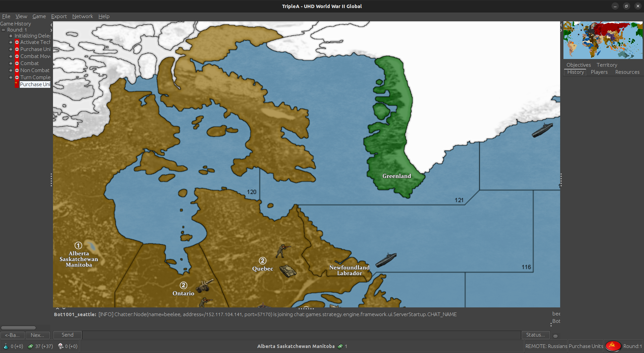The height and width of the screenshot is (353, 644).
Task: Click the production value 2 circle on Ontario
Action: coord(183,285)
